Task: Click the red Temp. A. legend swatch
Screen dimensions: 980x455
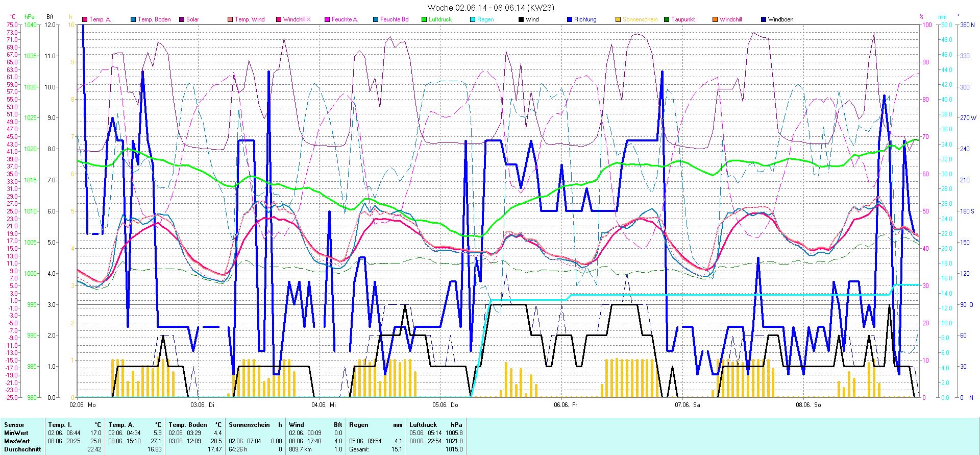Action: tap(85, 19)
